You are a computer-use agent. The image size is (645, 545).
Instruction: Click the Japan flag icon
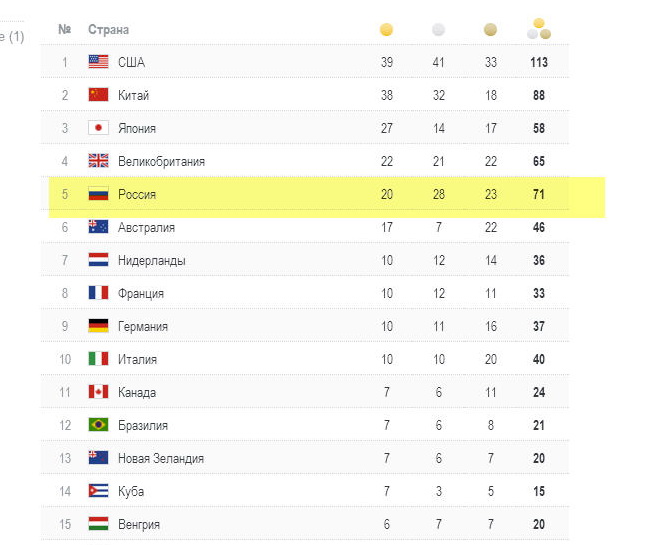98,128
